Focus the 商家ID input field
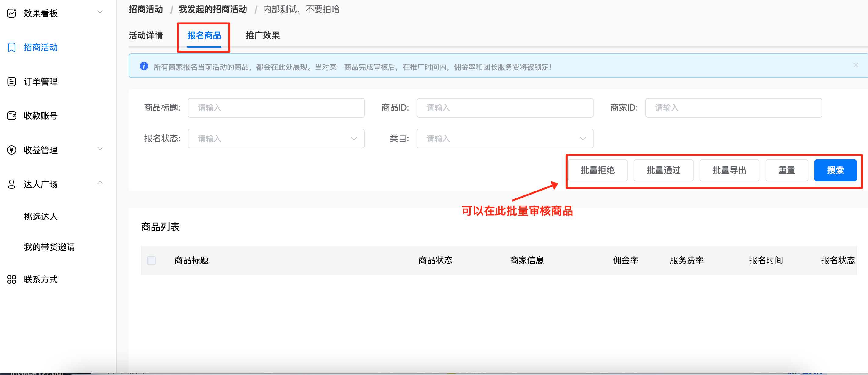The width and height of the screenshot is (868, 375). coord(733,108)
